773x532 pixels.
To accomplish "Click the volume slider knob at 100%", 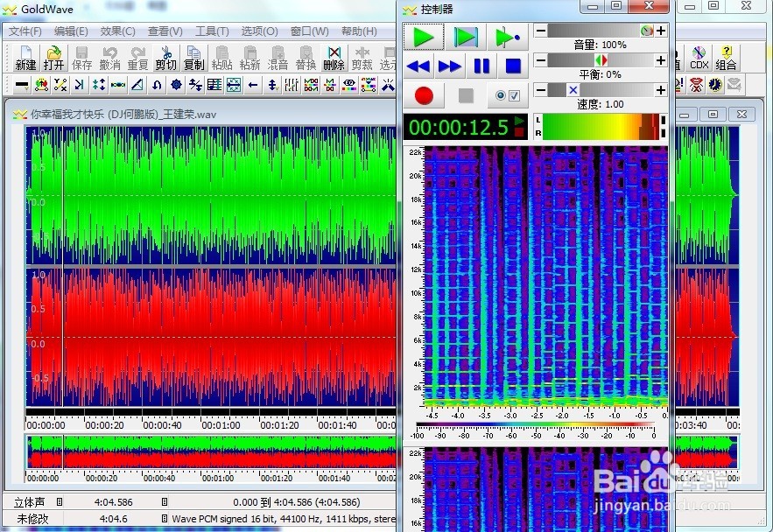I will tap(647, 31).
